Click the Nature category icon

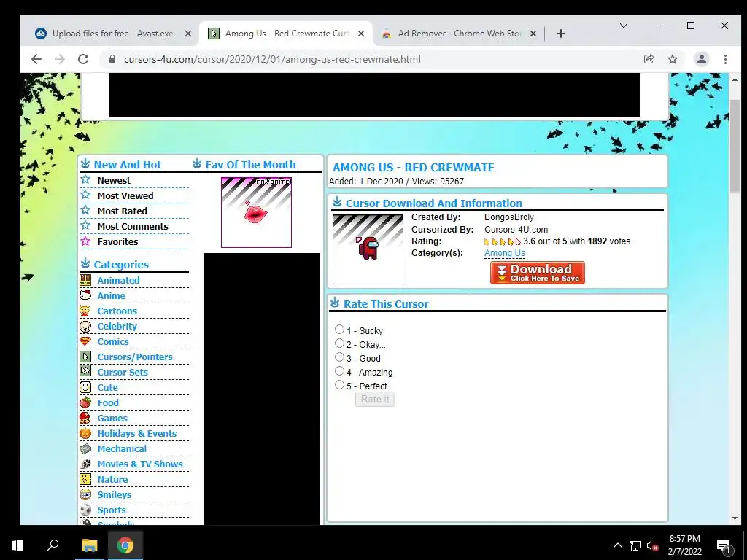click(85, 479)
